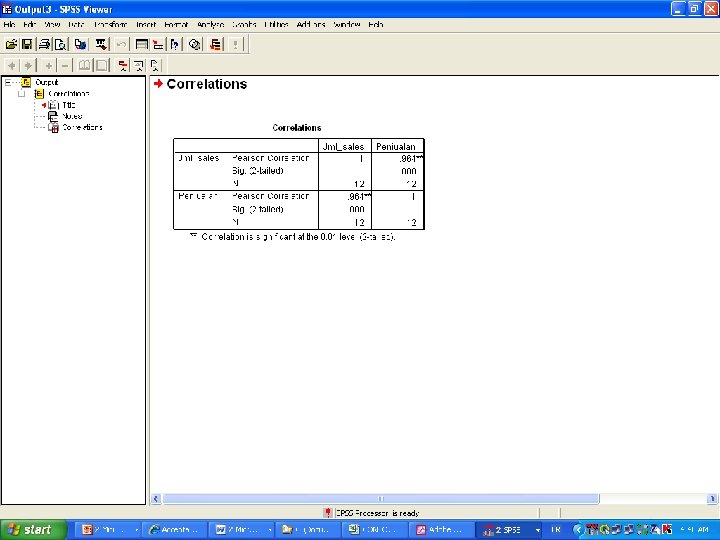
Task: Click the Variables question-mark toolbar icon
Action: 174,44
